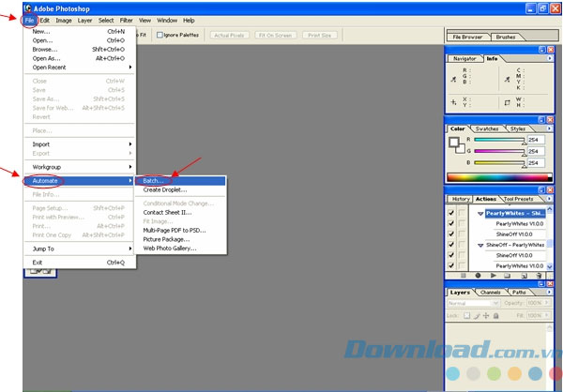Click the Record action circle icon

pyautogui.click(x=478, y=276)
